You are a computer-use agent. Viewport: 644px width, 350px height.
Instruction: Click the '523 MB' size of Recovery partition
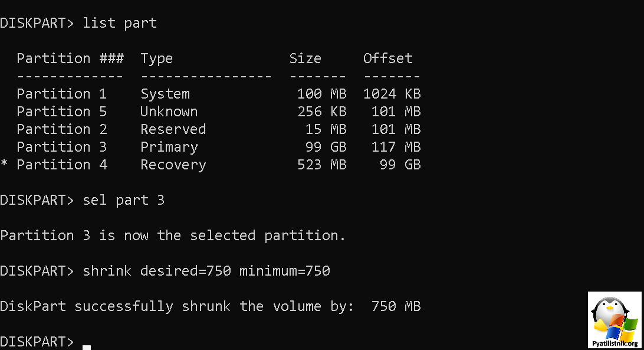pyautogui.click(x=321, y=165)
